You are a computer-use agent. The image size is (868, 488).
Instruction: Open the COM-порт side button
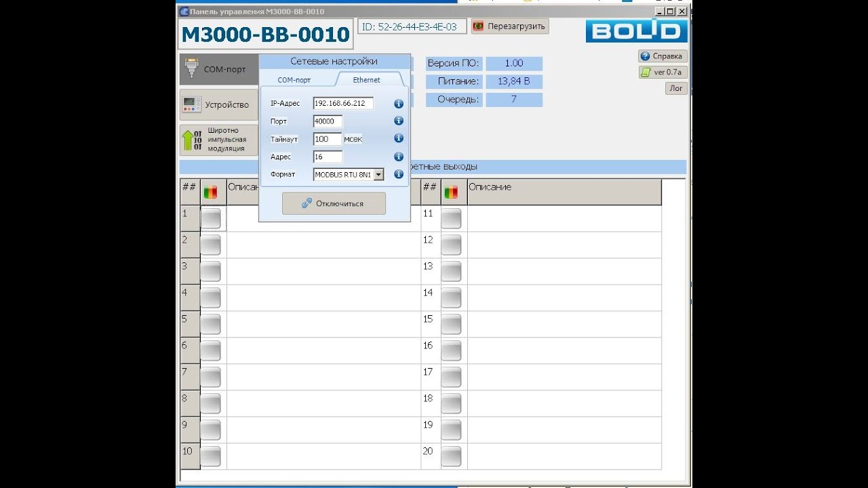point(219,69)
